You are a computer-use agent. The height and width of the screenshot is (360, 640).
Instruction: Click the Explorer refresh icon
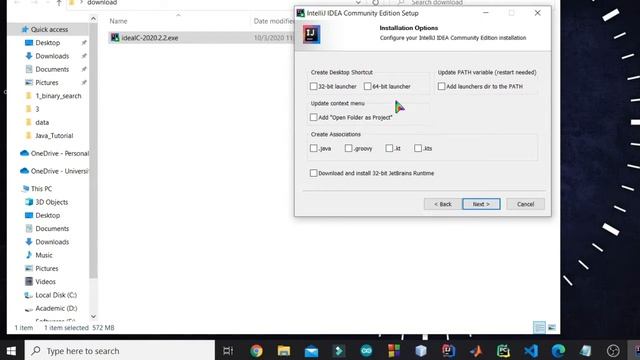coord(376,3)
